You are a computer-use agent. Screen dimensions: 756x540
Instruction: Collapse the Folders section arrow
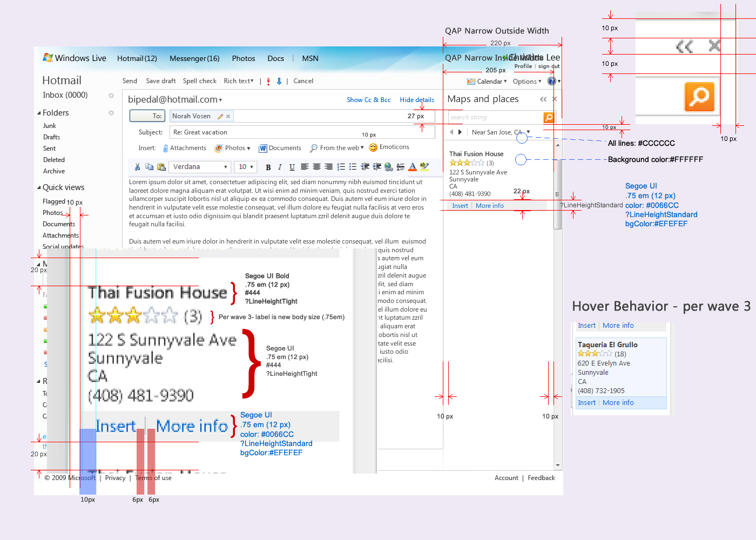click(x=39, y=113)
